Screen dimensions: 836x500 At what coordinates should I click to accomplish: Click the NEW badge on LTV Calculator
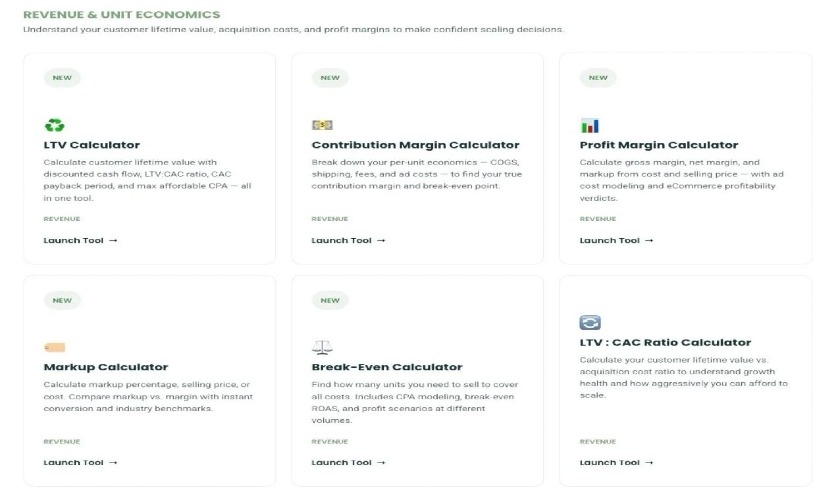[x=62, y=78]
